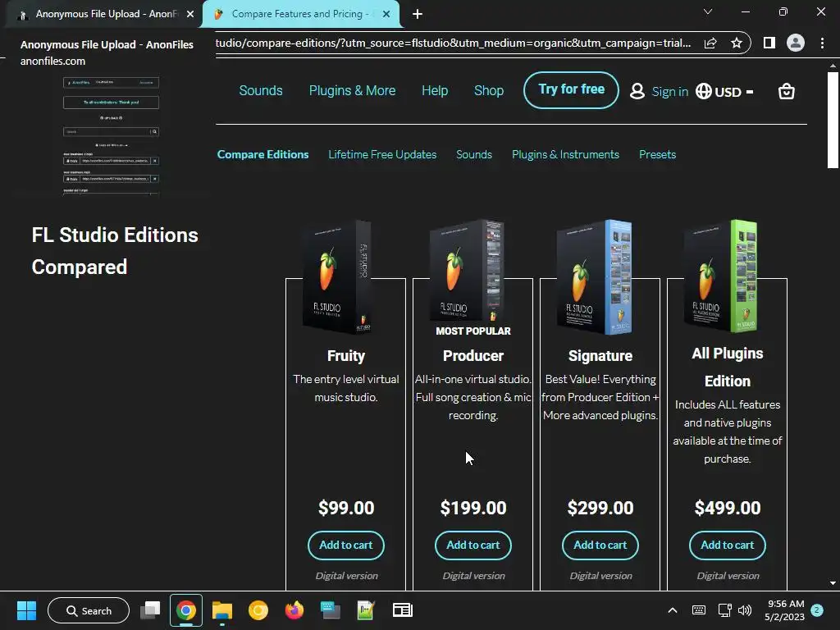Click the page vertical scrollbar thumb
The height and width of the screenshot is (630, 840).
833,120
